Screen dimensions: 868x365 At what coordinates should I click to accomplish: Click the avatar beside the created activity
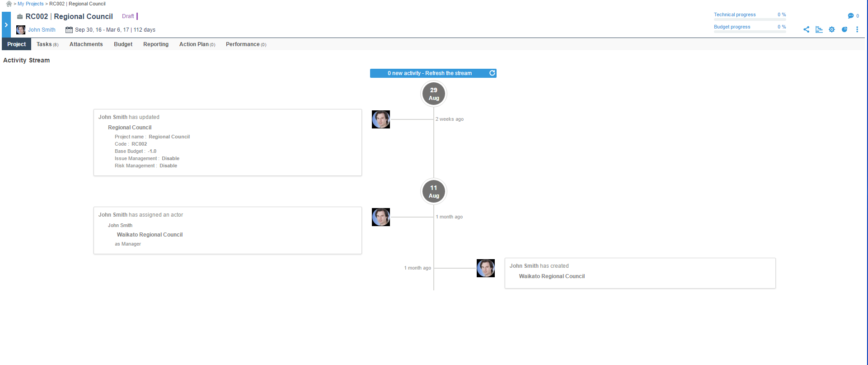(x=486, y=268)
